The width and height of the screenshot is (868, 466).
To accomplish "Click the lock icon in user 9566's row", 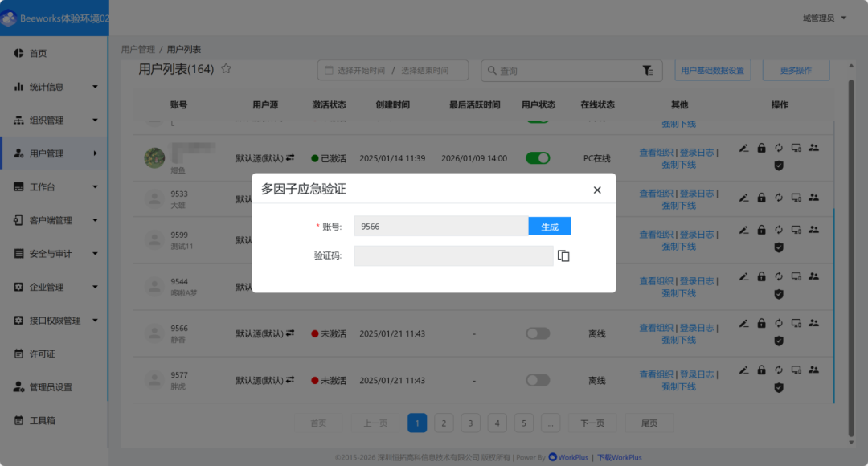I will pos(761,324).
